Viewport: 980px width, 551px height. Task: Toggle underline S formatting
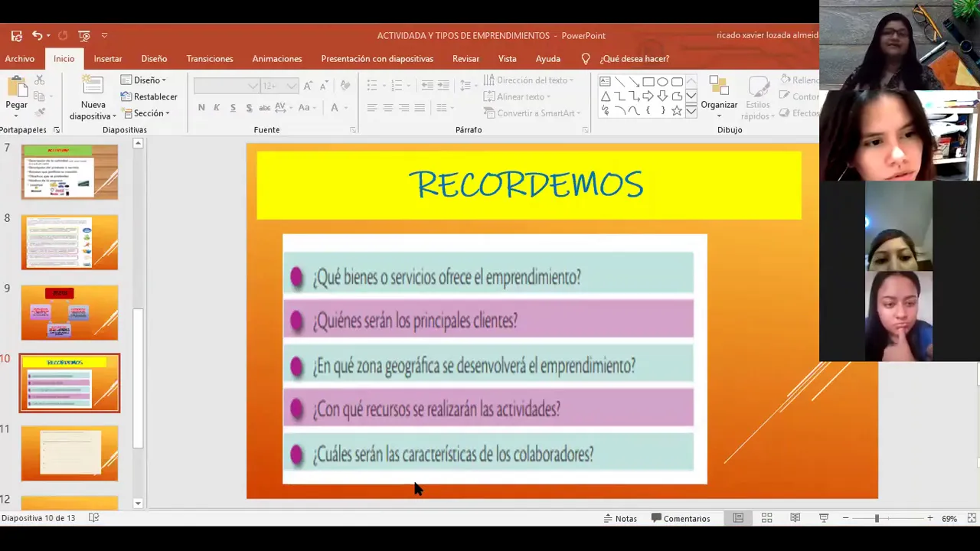coord(233,108)
